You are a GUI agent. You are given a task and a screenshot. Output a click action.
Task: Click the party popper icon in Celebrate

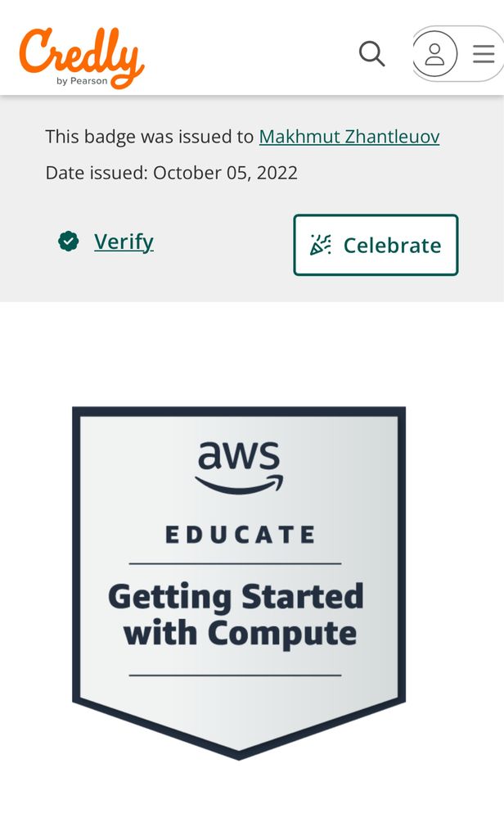tap(320, 245)
